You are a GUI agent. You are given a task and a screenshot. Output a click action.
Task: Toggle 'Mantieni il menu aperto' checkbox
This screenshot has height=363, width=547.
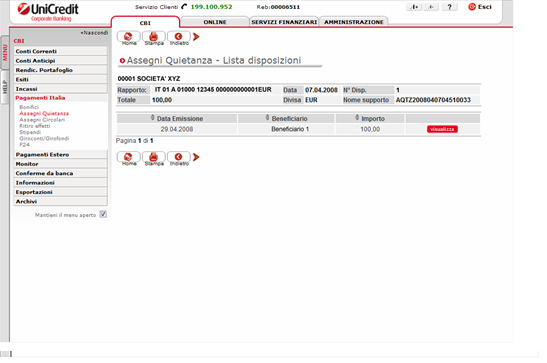pyautogui.click(x=103, y=214)
